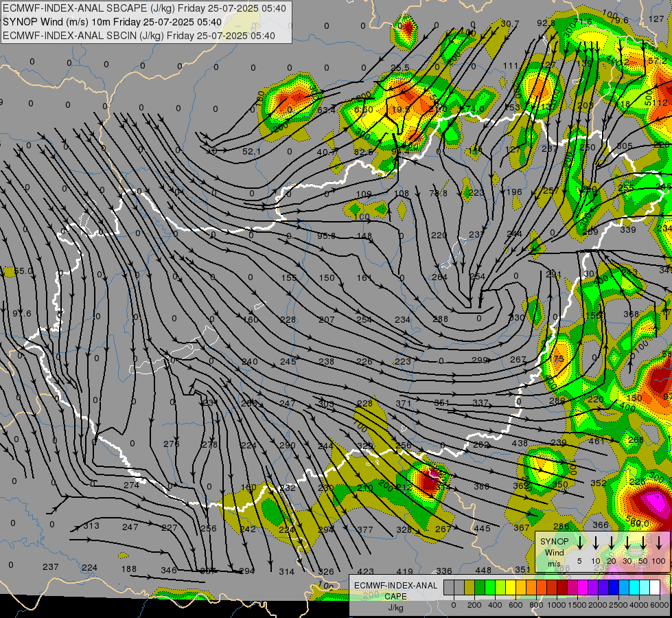
Task: Click the '97.6' value at the left edge
Action: (21, 314)
